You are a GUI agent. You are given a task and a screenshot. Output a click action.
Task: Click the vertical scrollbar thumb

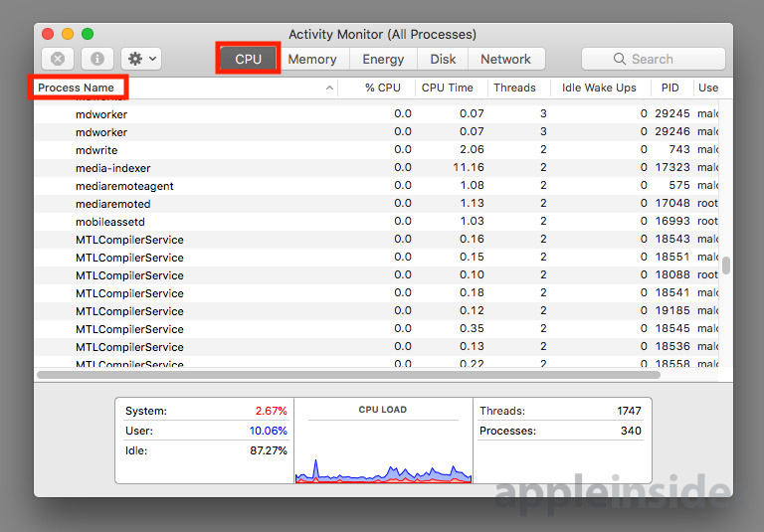click(x=726, y=266)
